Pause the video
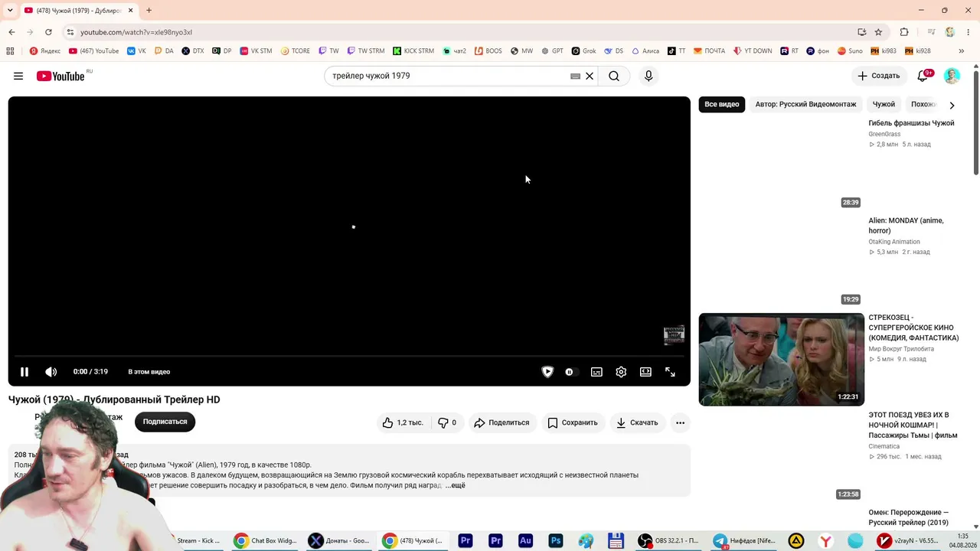This screenshot has width=980, height=551. pos(24,372)
